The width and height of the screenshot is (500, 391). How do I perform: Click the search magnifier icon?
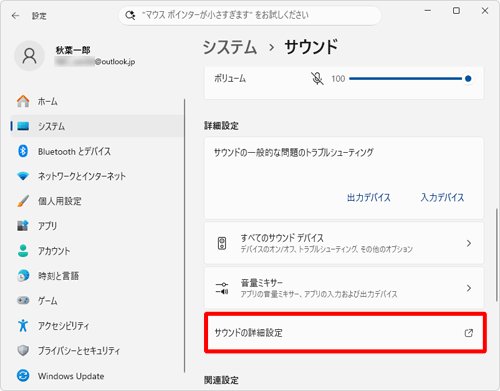pos(130,15)
